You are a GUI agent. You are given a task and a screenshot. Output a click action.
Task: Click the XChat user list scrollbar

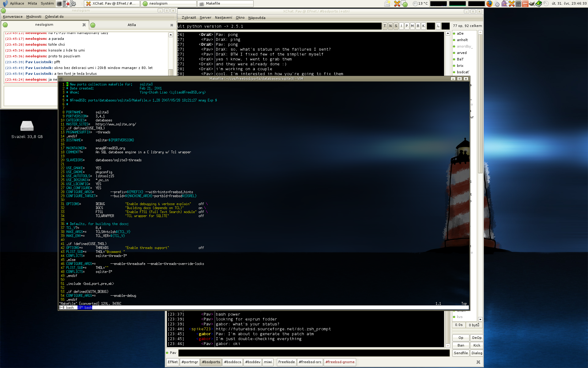pyautogui.click(x=480, y=104)
